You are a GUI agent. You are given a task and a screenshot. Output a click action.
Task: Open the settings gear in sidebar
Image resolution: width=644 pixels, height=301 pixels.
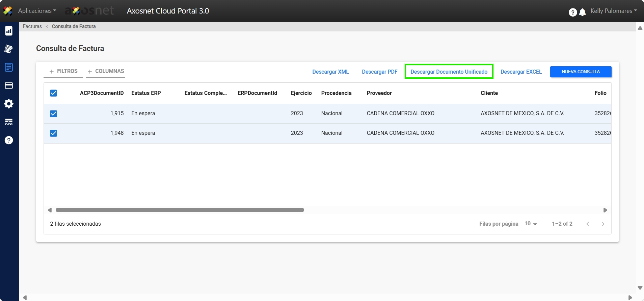(9, 104)
